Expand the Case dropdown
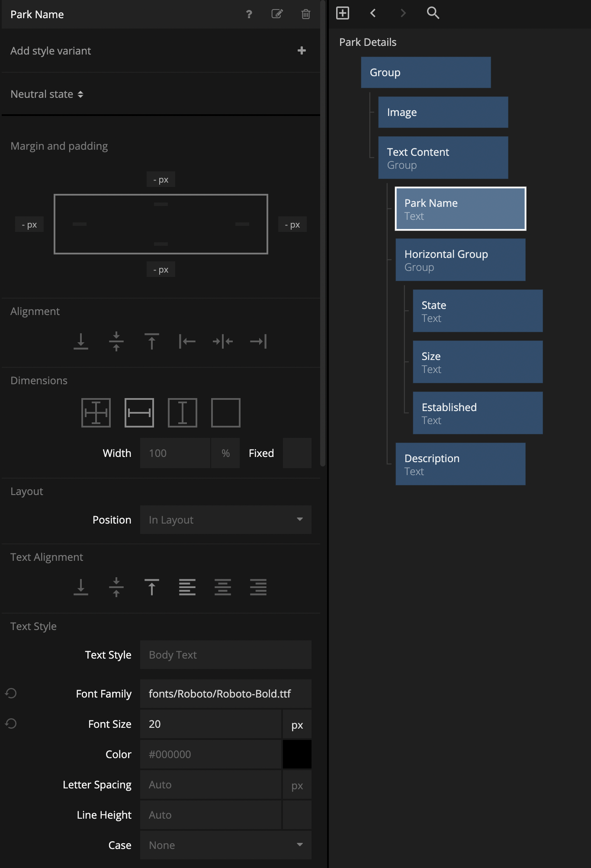 coord(225,845)
